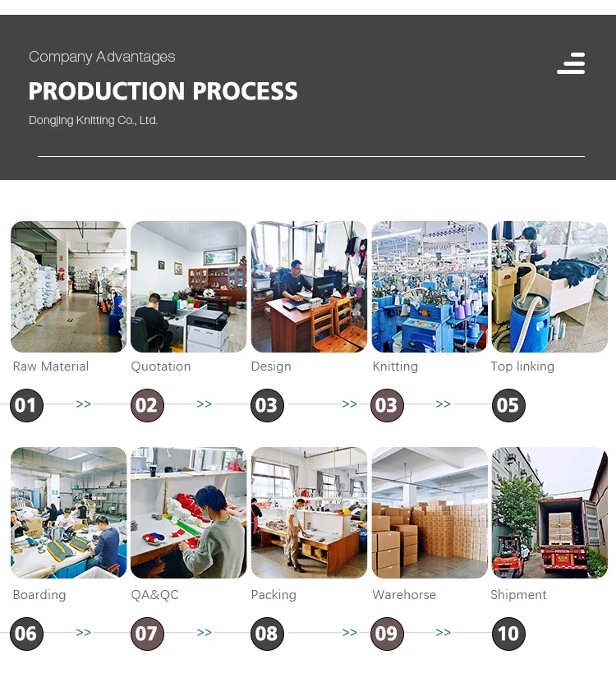Open the Shipment truck photo
Viewport: 616px width, 687px height.
coord(549,513)
